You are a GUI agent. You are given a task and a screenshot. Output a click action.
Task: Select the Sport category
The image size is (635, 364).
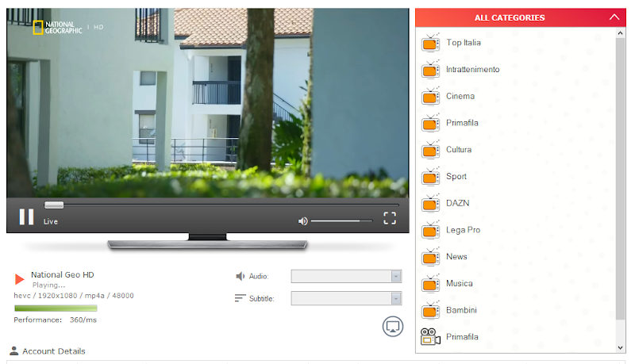(456, 176)
